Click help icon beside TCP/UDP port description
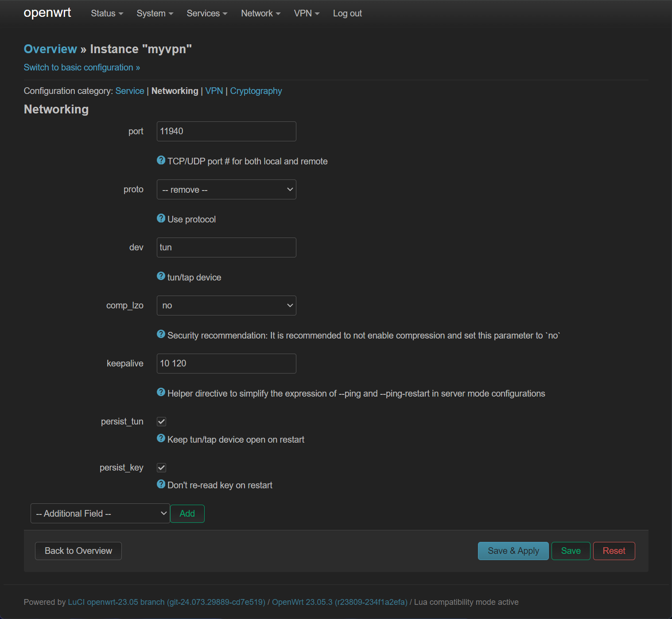672x619 pixels. (x=161, y=160)
